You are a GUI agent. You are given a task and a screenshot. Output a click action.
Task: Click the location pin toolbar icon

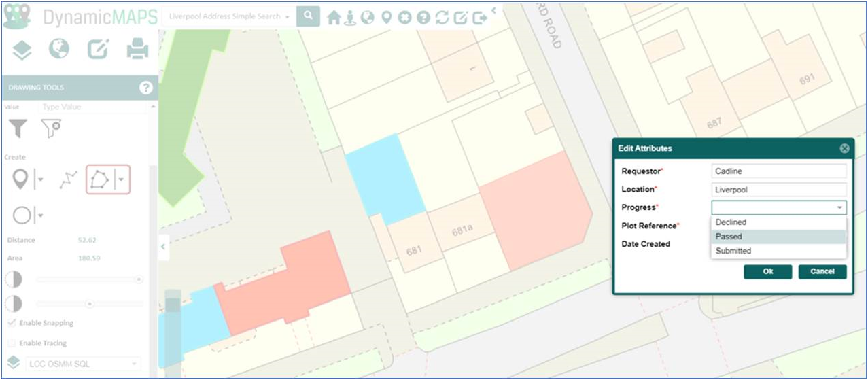pos(386,17)
